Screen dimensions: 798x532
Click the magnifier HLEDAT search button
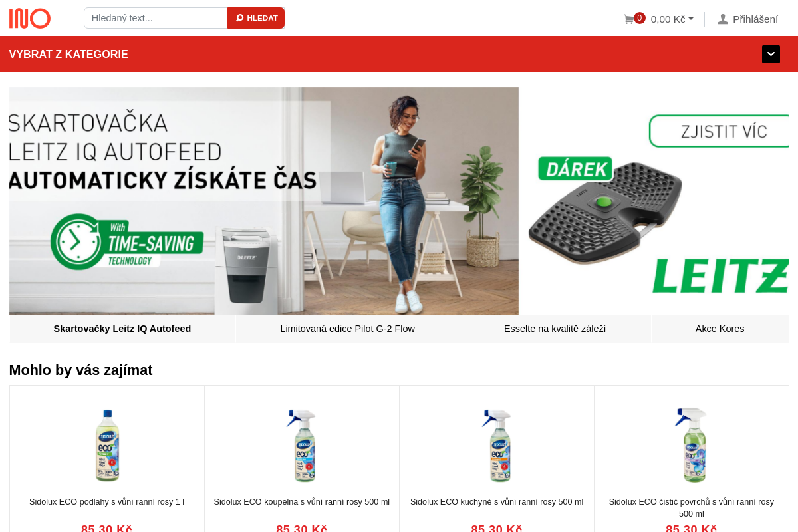point(256,18)
